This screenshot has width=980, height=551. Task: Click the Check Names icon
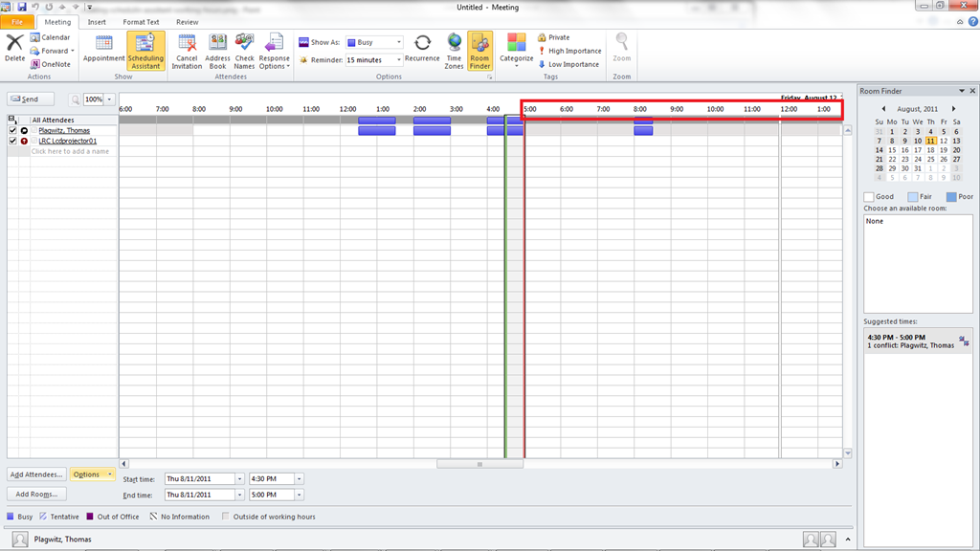pyautogui.click(x=245, y=50)
